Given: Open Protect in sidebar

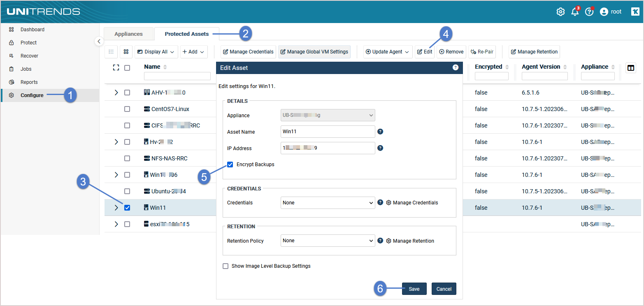Looking at the screenshot, I should pyautogui.click(x=50, y=43).
